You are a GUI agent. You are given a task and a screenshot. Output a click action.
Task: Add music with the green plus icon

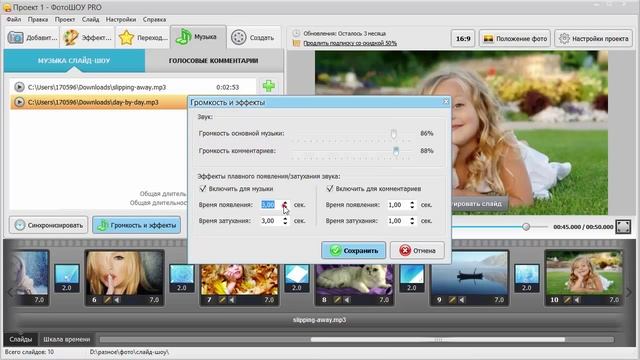coord(269,87)
